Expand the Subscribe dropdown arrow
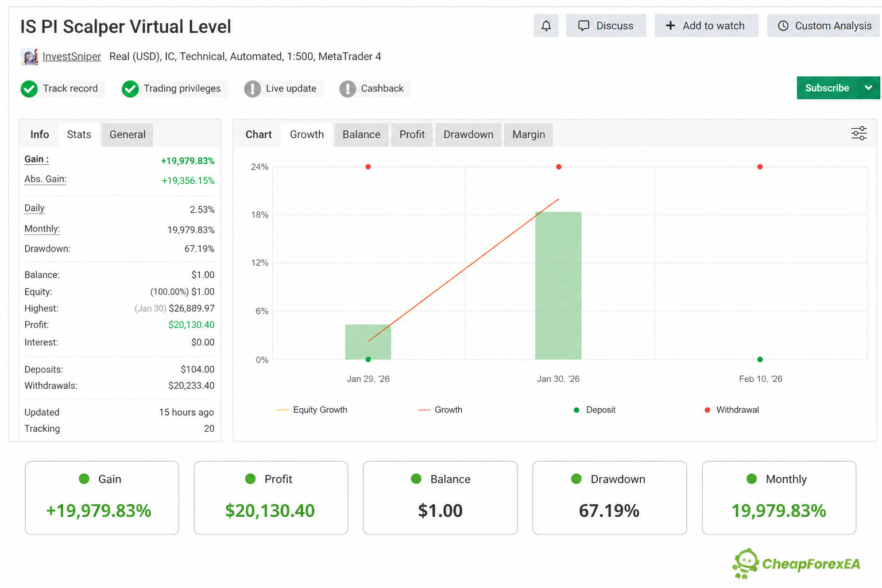The height and width of the screenshot is (588, 882). [868, 88]
